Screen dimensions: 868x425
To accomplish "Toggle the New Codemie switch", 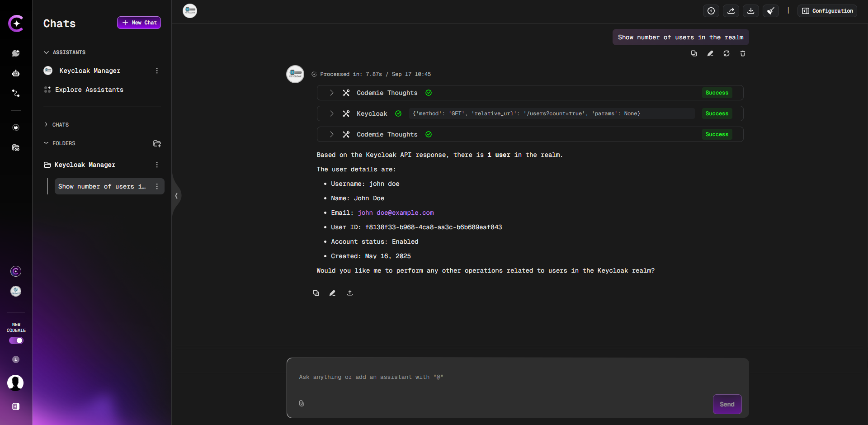I will (x=16, y=340).
